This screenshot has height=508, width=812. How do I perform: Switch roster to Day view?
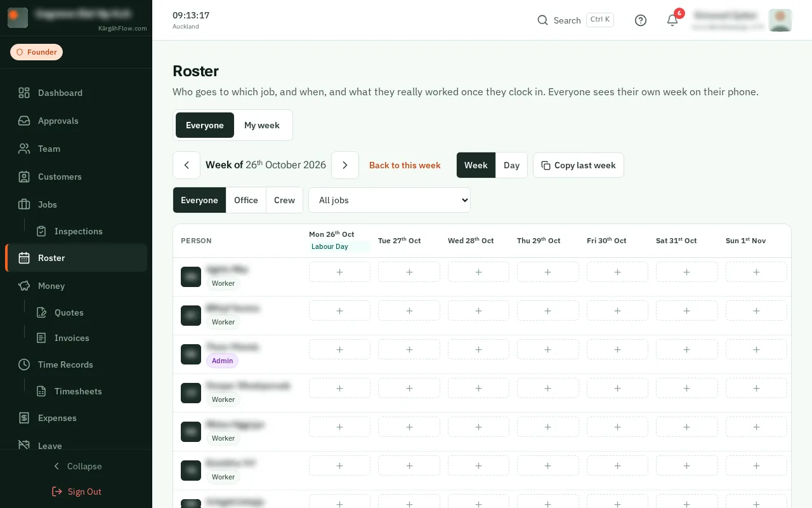tap(511, 165)
